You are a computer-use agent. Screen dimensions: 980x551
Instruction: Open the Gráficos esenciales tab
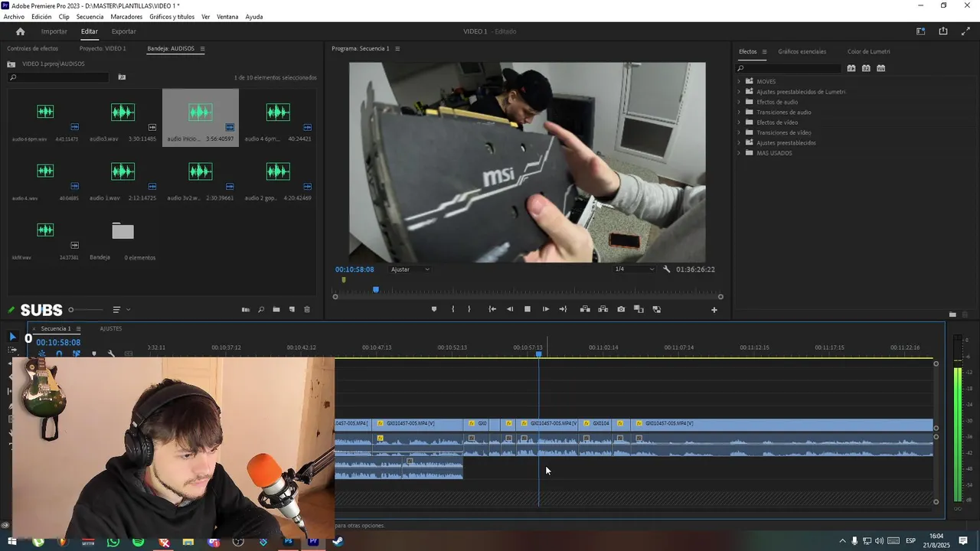(802, 51)
